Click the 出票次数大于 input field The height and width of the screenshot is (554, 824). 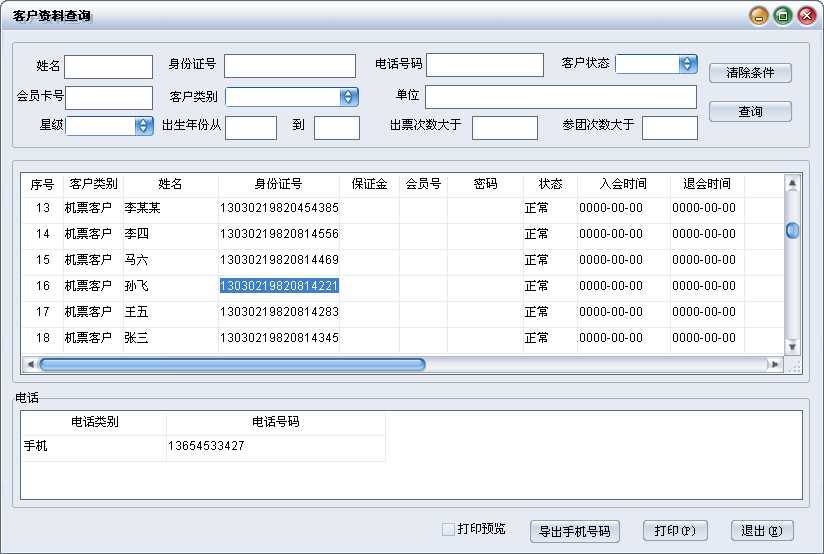click(504, 128)
